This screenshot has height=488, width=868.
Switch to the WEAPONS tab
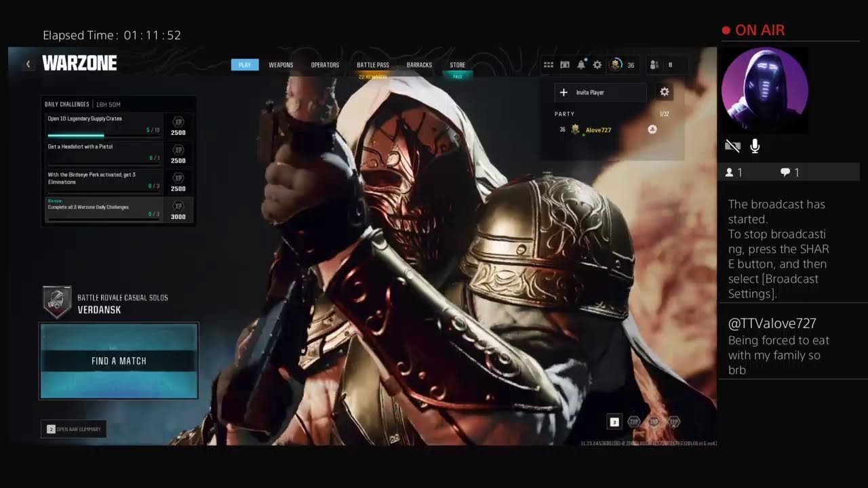tap(281, 65)
